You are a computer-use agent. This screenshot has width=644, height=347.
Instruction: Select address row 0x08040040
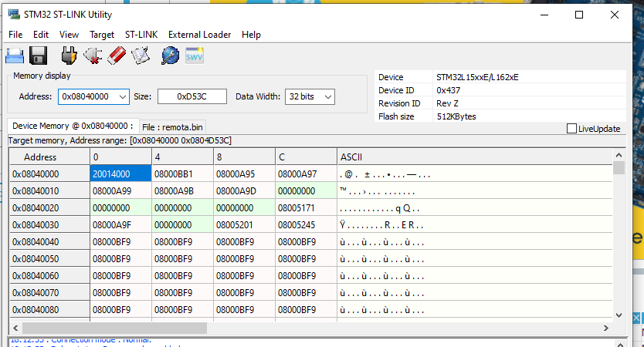(49, 242)
